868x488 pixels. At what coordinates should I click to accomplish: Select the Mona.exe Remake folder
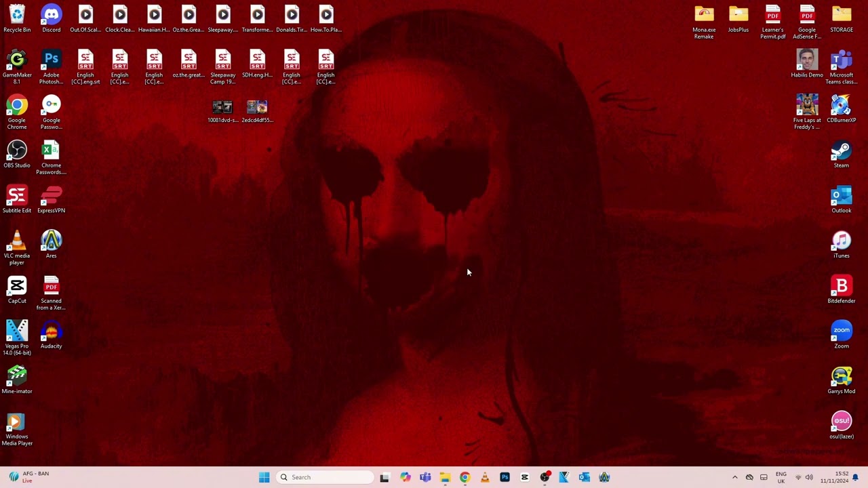point(704,22)
